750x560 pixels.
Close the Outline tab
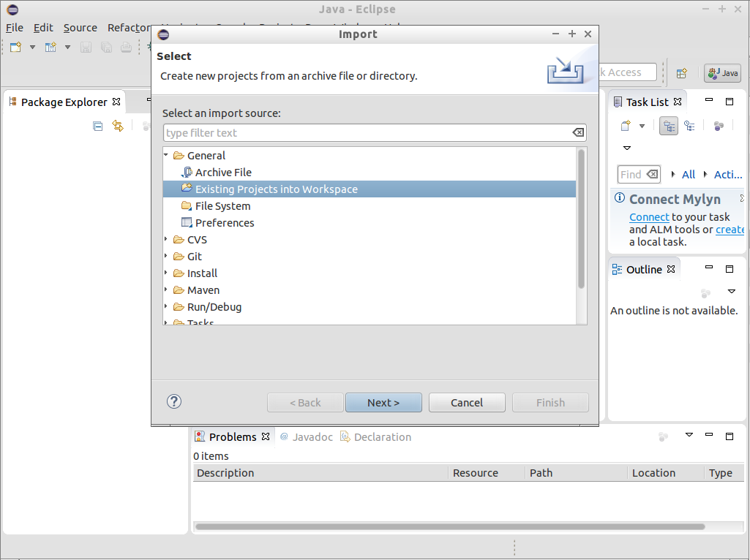(x=671, y=269)
